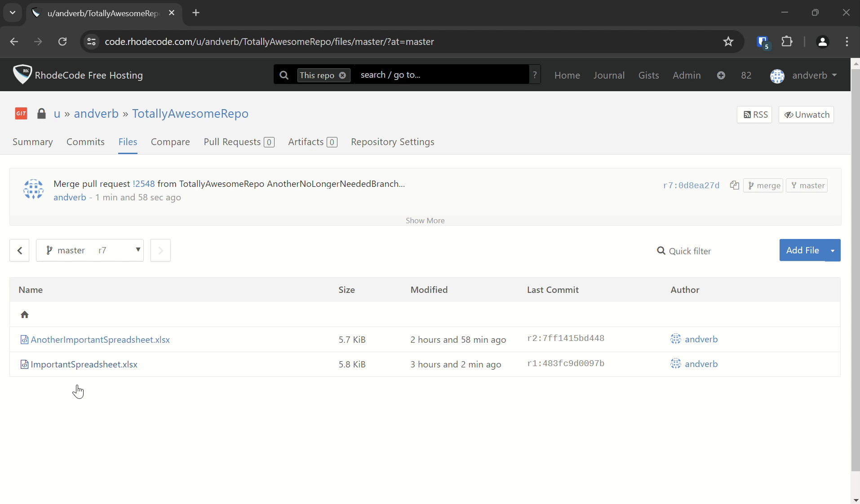Open Journal in the top navigation

pyautogui.click(x=609, y=75)
